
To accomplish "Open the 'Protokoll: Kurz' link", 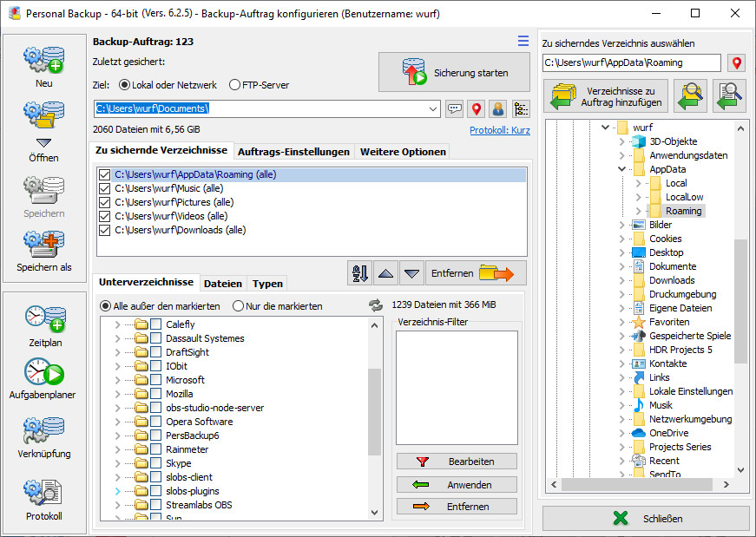I will [499, 130].
